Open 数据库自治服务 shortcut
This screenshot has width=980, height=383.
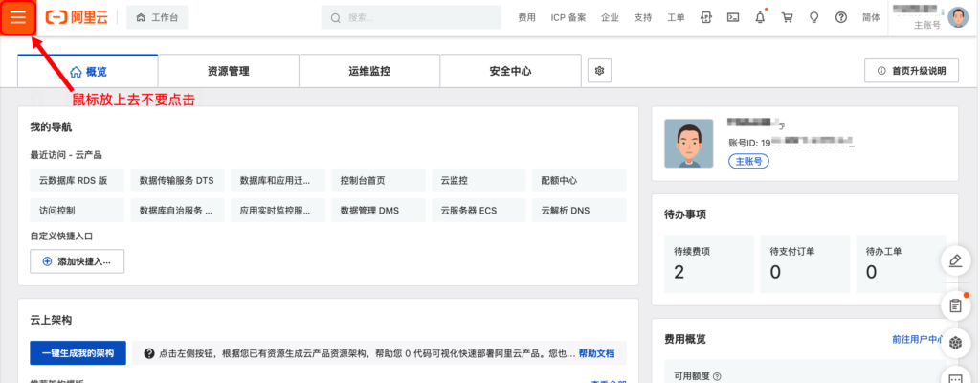click(x=177, y=211)
